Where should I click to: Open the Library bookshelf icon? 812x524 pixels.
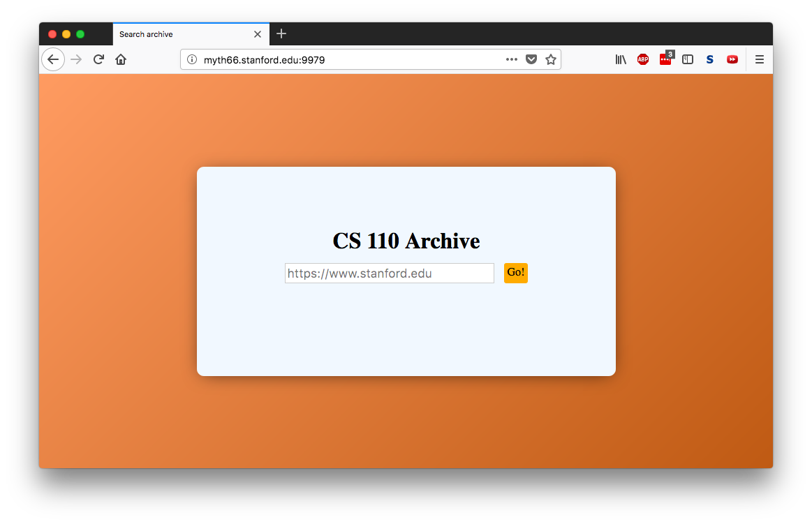pos(621,59)
